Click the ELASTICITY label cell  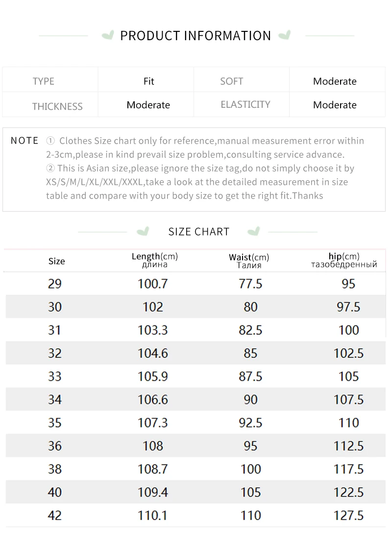pos(245,104)
